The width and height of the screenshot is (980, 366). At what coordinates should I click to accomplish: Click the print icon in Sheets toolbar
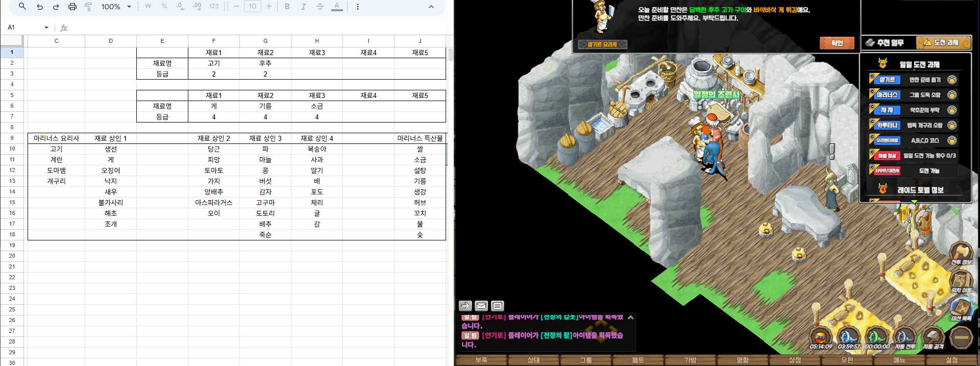(x=72, y=7)
